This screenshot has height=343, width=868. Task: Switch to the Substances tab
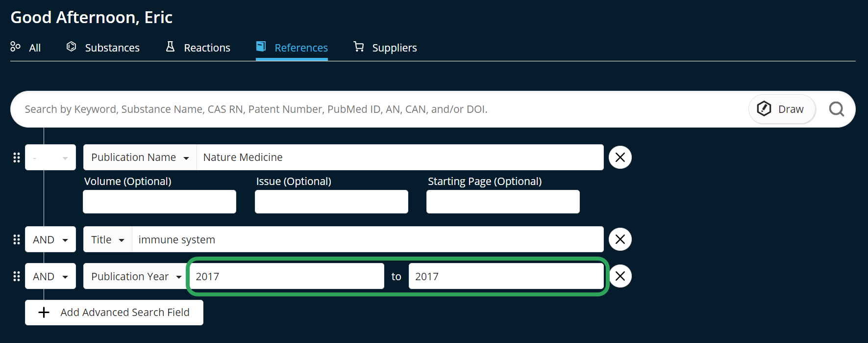click(x=103, y=48)
